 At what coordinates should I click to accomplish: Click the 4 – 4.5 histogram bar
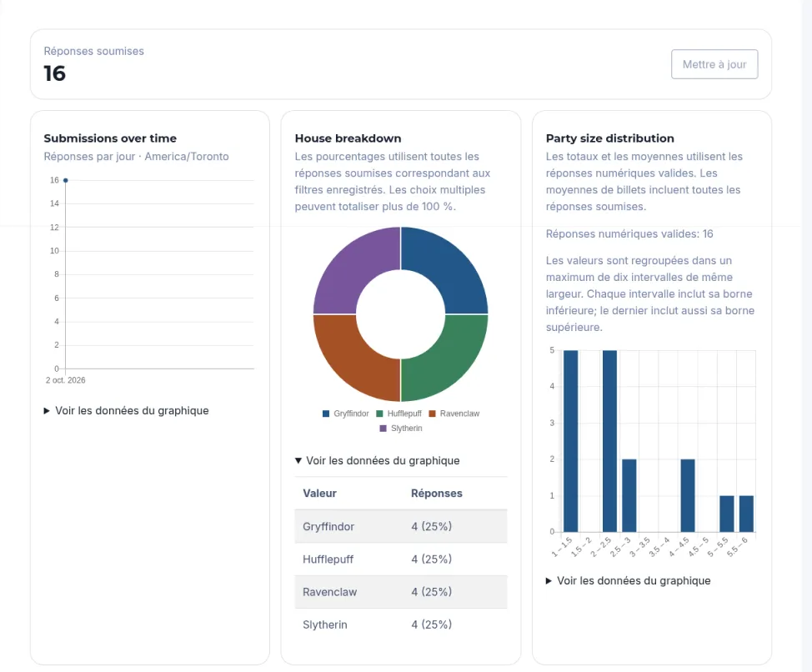coord(688,495)
